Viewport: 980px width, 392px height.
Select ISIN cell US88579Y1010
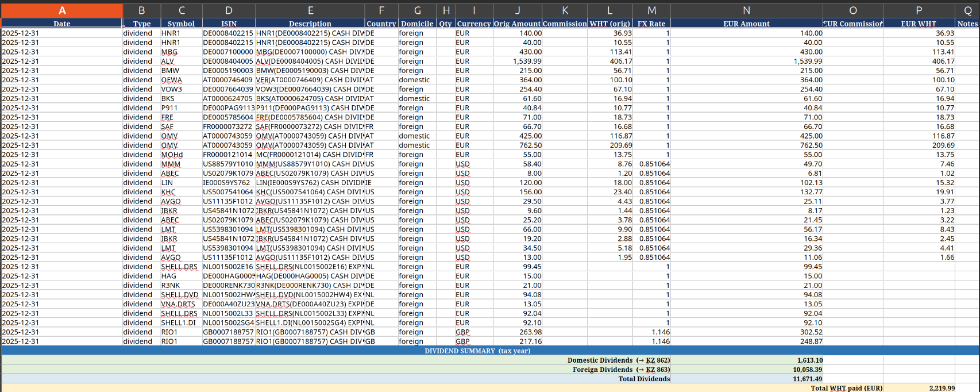(229, 164)
